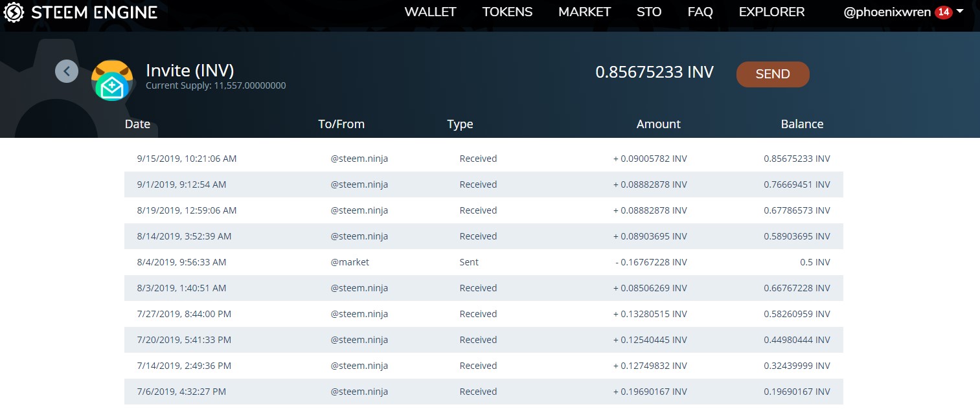Screen dimensions: 980x411
Task: Click @steem.ninja in the 7/6/2019 row
Action: [359, 392]
